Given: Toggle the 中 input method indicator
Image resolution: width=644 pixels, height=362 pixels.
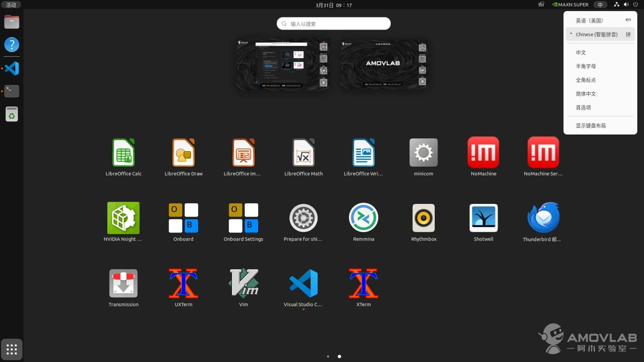Looking at the screenshot, I should coord(600,5).
